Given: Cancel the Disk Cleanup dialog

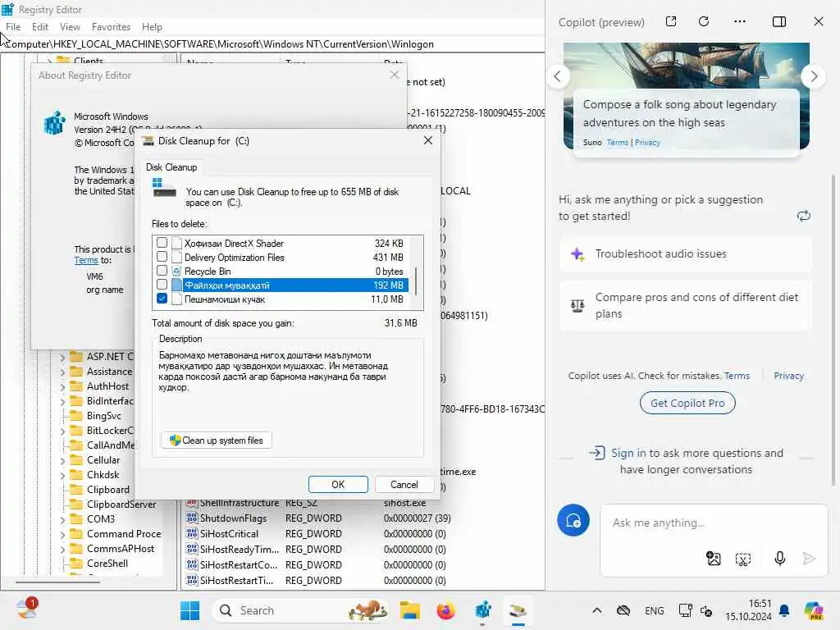Looking at the screenshot, I should point(404,484).
